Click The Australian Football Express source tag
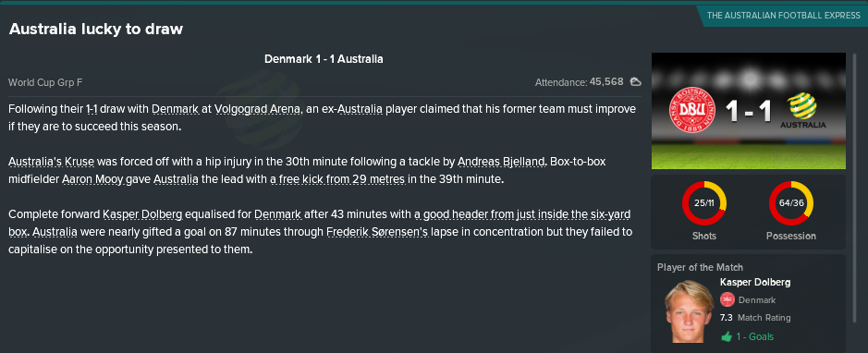868x353 pixels. (783, 16)
